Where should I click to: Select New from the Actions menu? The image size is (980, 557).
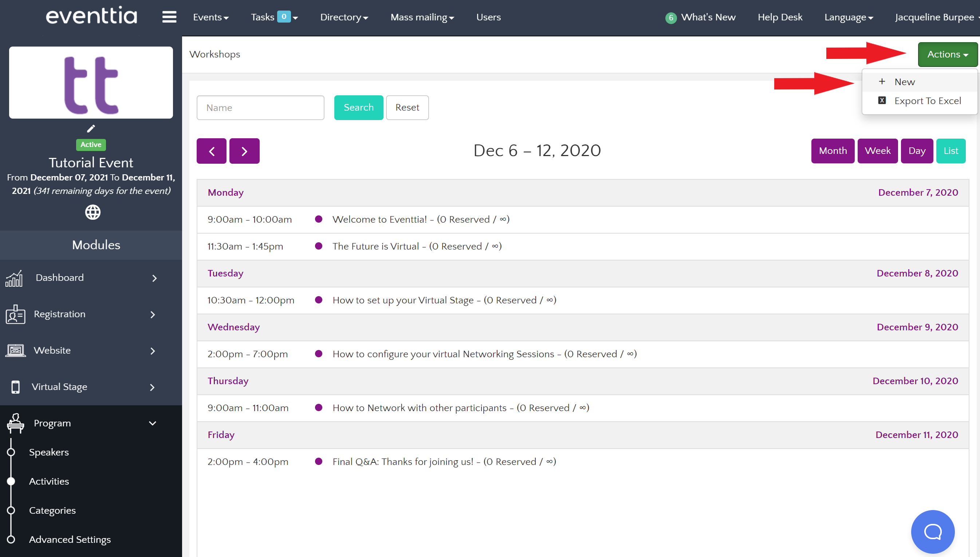[904, 82]
